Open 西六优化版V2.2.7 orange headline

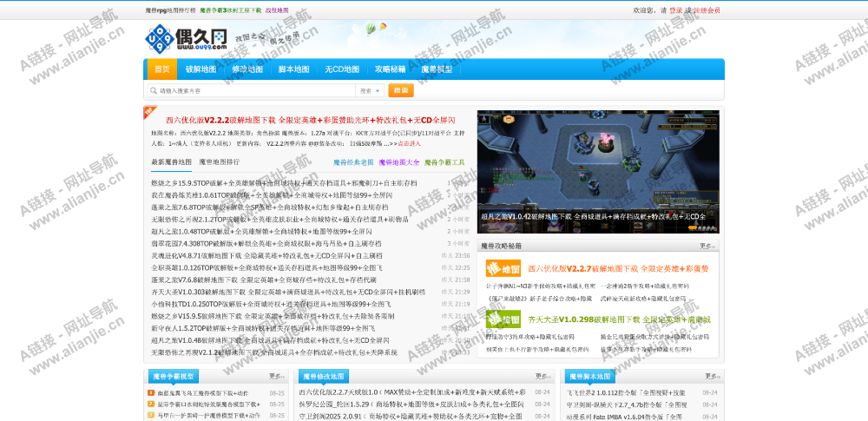coord(618,269)
